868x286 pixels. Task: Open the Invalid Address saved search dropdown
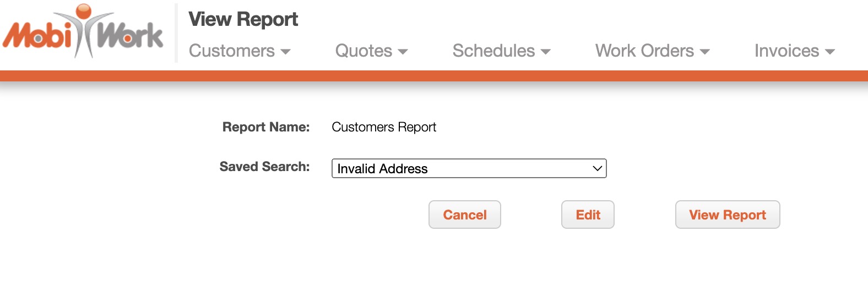(468, 168)
